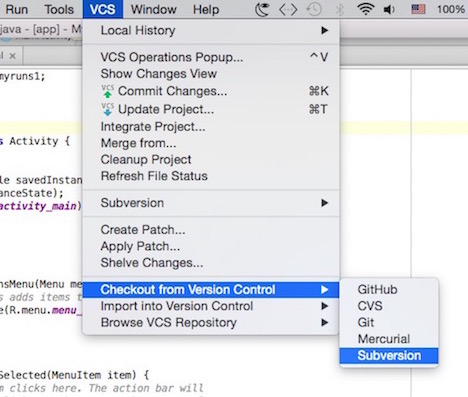Click the Time Machine clock icon

tap(314, 10)
